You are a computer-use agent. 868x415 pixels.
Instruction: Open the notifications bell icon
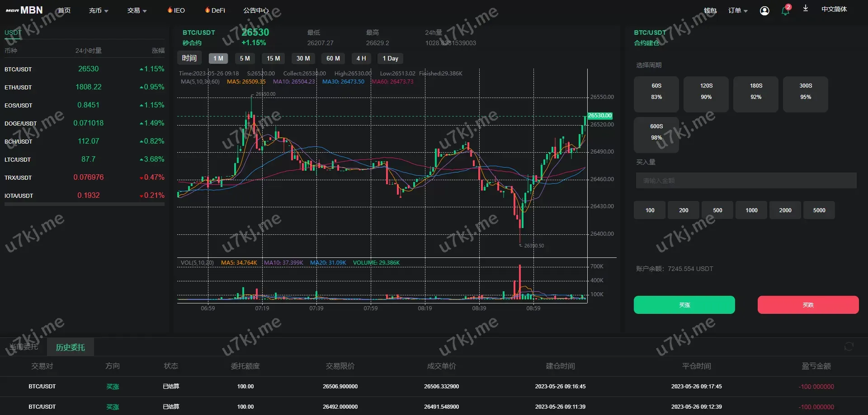[785, 11]
